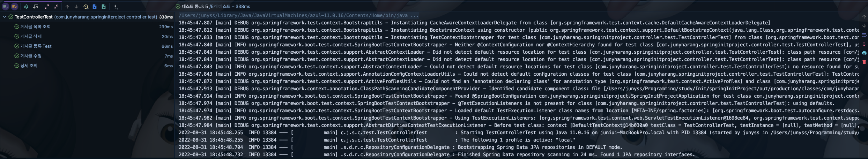Select the 상세 조회 test
Screen dimensions: 868x159
click(x=29, y=66)
